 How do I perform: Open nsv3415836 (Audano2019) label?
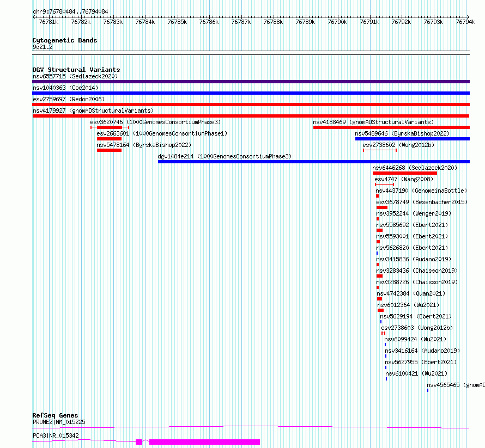(x=414, y=259)
